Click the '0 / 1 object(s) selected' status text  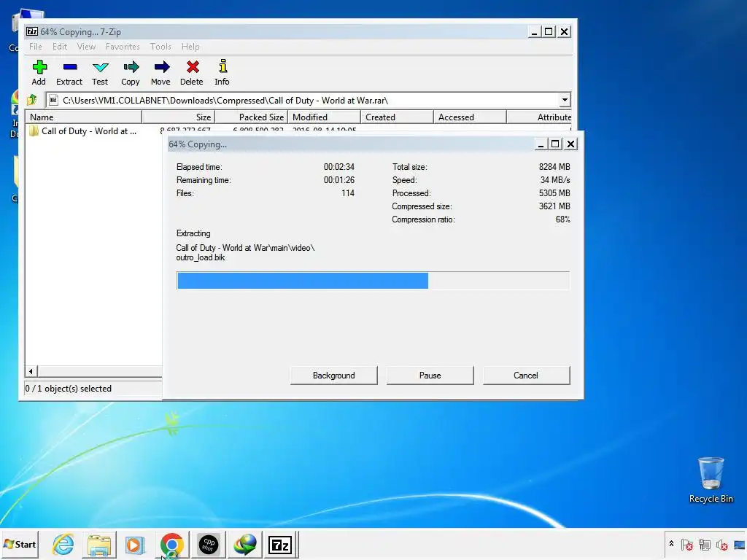(x=68, y=389)
